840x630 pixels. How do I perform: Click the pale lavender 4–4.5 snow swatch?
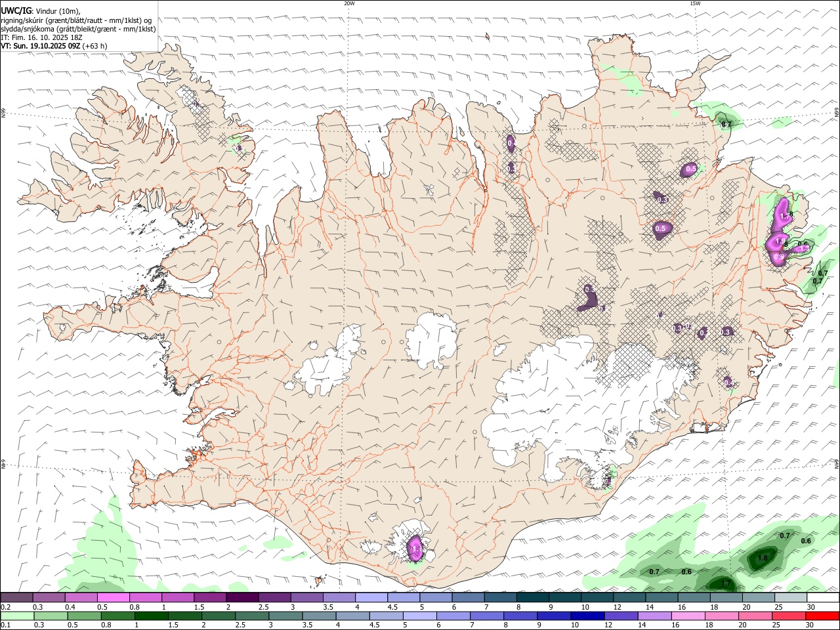click(371, 597)
